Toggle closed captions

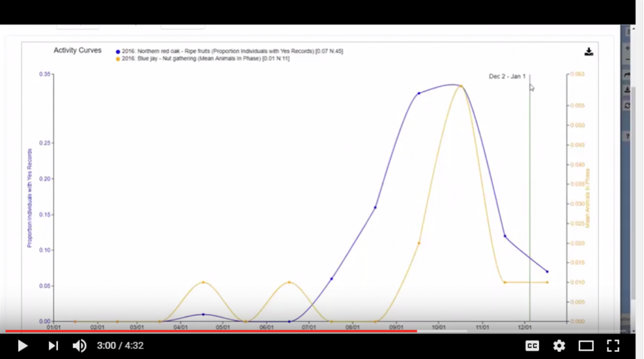(x=532, y=346)
